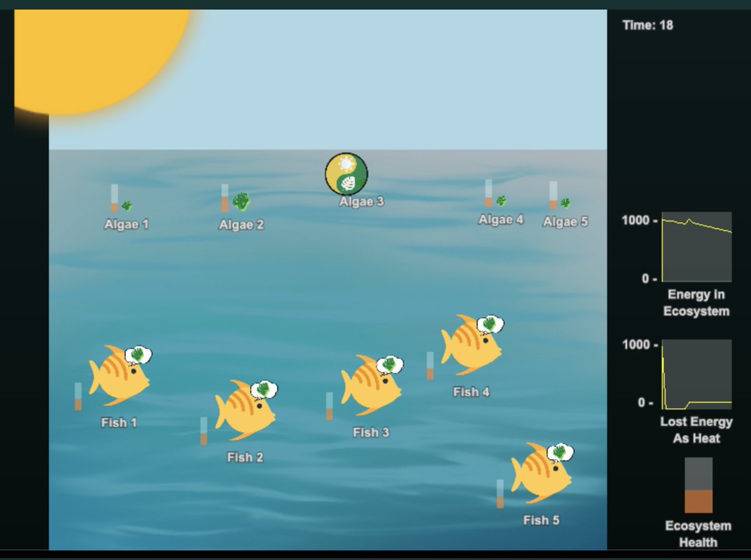Click the Algae 1 label
Image resolution: width=751 pixels, height=560 pixels.
coord(126,224)
